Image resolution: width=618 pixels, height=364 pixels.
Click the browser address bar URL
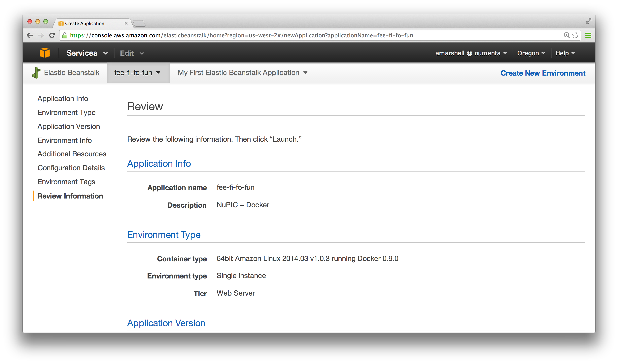[x=241, y=35]
